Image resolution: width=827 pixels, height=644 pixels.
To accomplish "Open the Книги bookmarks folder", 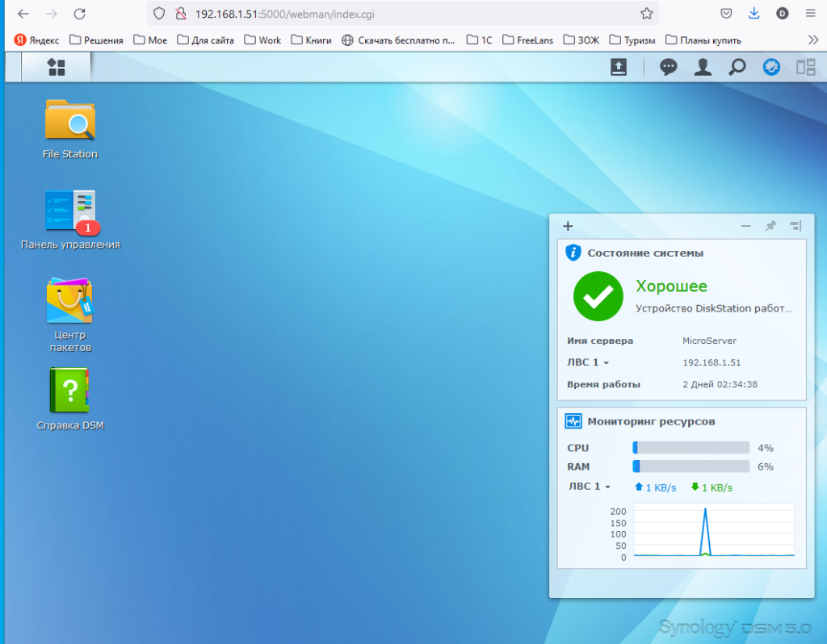I will point(311,40).
